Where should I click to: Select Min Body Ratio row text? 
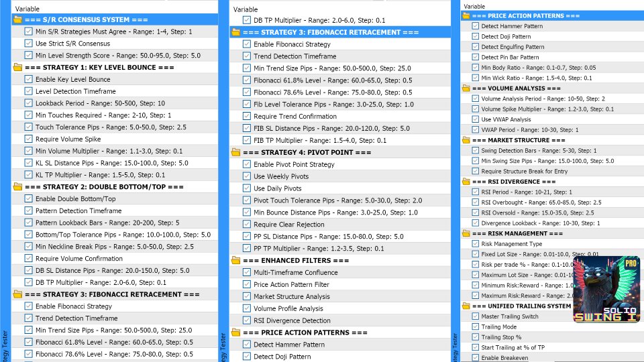pos(539,67)
